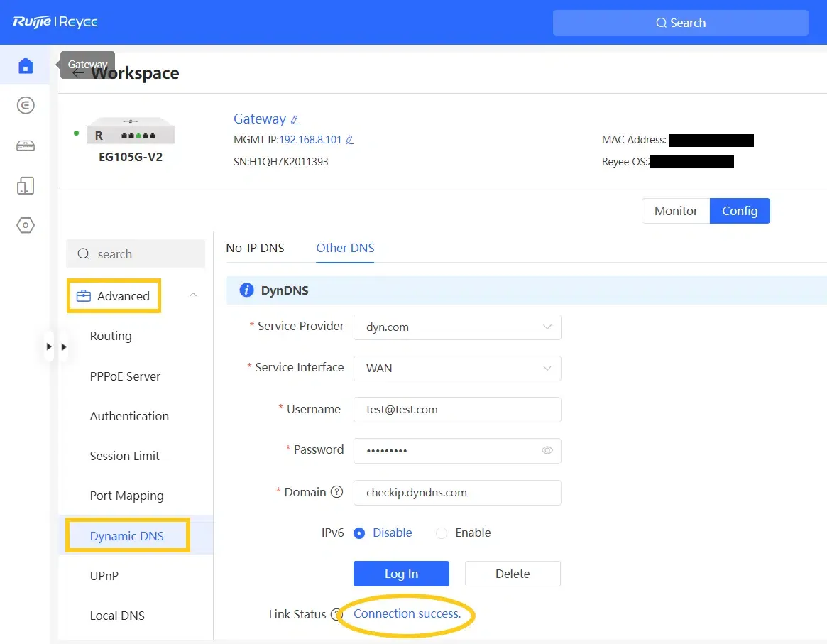827x644 pixels.
Task: Switch to the No-IP DNS tab
Action: point(256,248)
